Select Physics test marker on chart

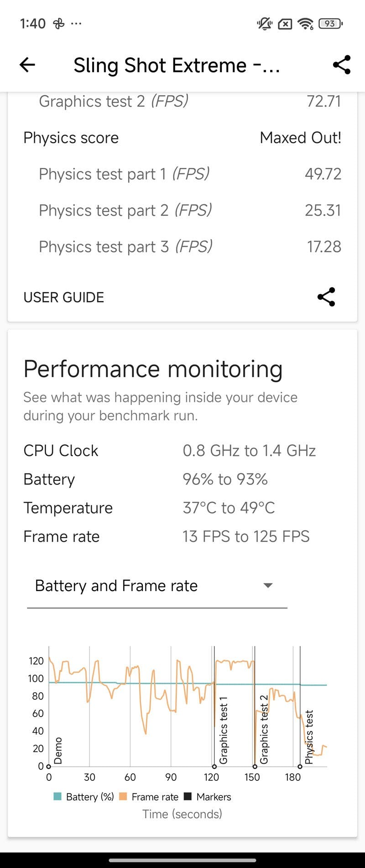pyautogui.click(x=309, y=737)
